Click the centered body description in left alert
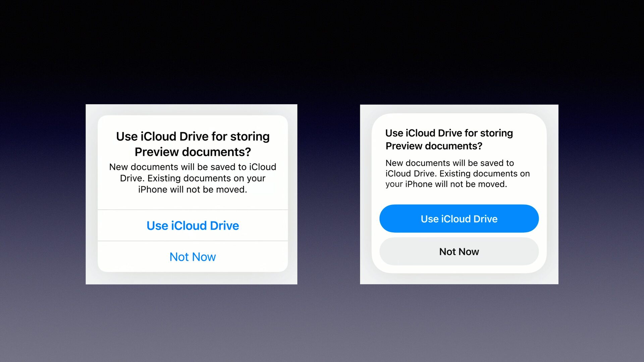The image size is (644, 362). (x=193, y=178)
